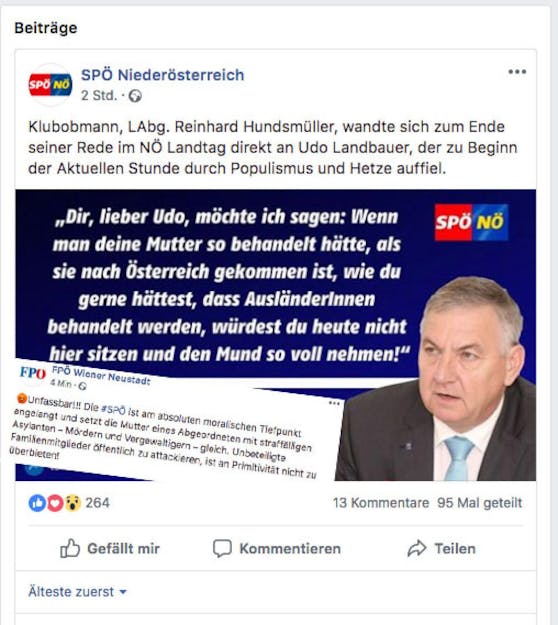Click the red heart reaction icon
This screenshot has height=625, width=558.
[55, 503]
